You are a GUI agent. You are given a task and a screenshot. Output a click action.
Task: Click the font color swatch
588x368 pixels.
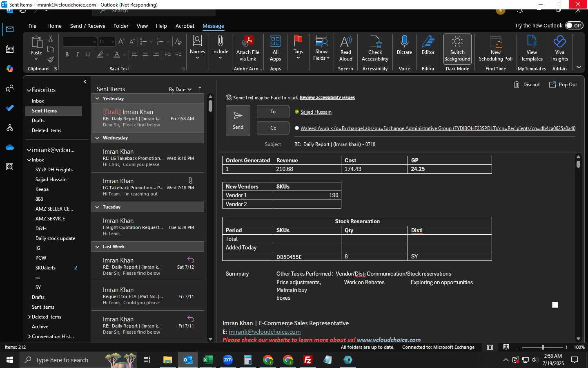click(x=117, y=55)
